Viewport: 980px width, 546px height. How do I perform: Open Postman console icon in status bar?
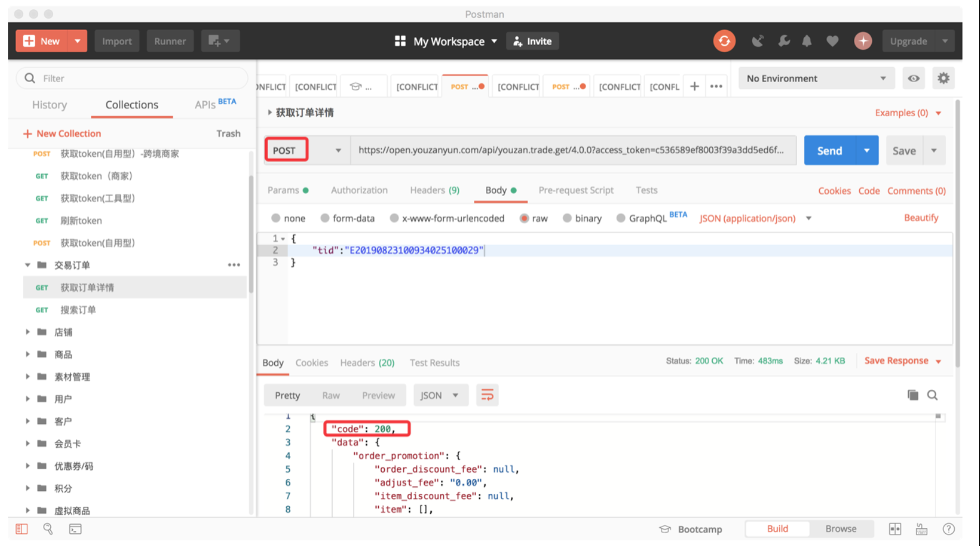pyautogui.click(x=75, y=529)
